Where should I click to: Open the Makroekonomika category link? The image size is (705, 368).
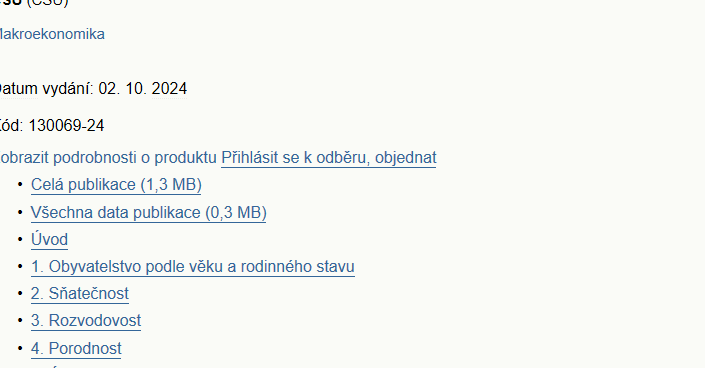(x=52, y=34)
